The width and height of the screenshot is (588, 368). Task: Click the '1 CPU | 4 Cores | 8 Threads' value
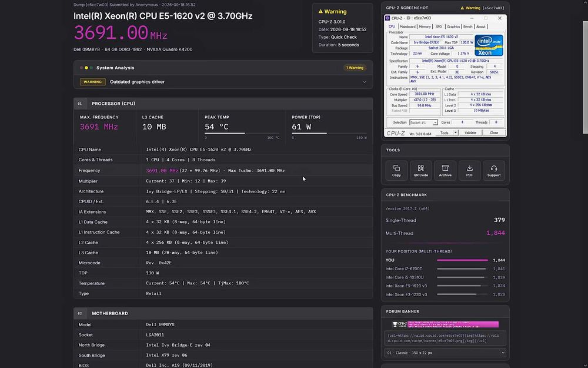click(x=181, y=160)
